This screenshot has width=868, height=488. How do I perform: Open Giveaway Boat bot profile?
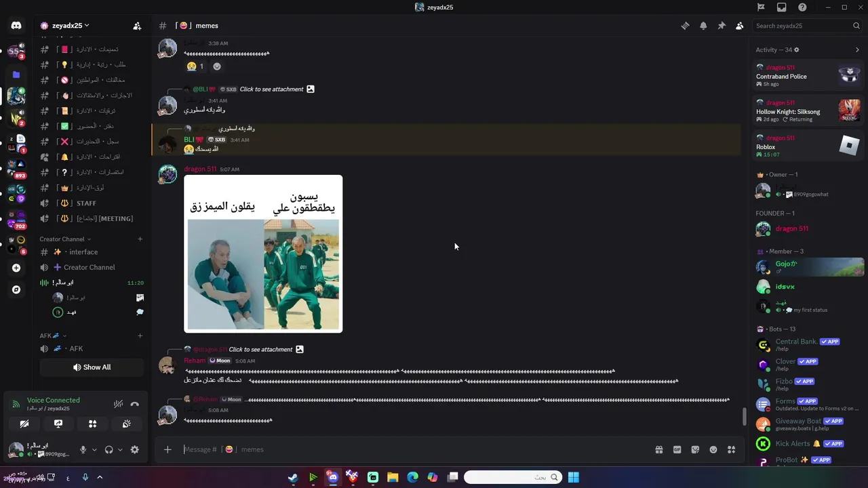808,424
